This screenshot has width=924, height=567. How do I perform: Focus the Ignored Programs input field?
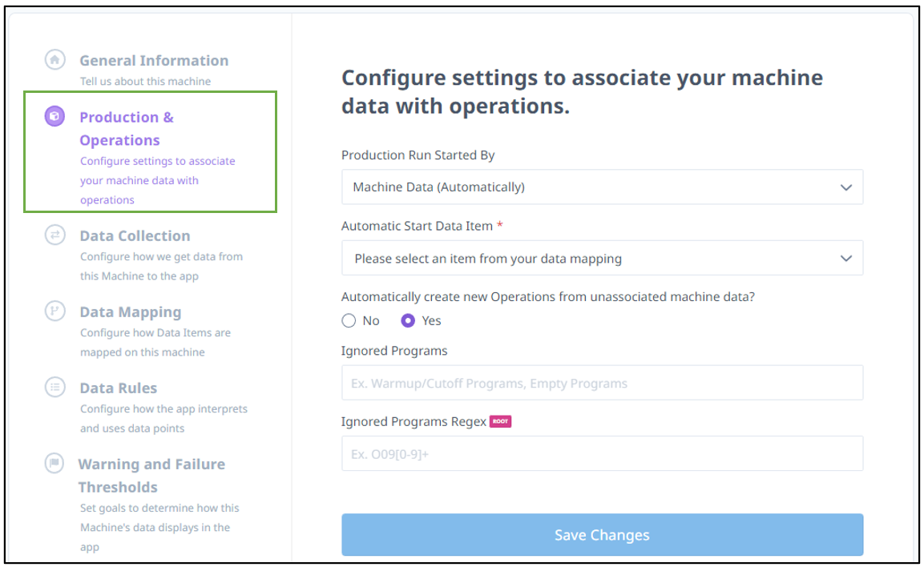tap(603, 383)
